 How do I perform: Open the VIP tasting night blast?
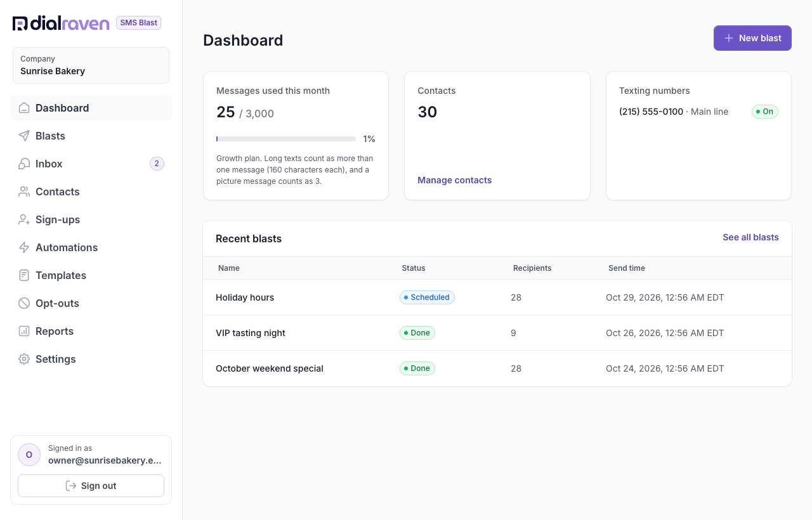click(x=497, y=333)
